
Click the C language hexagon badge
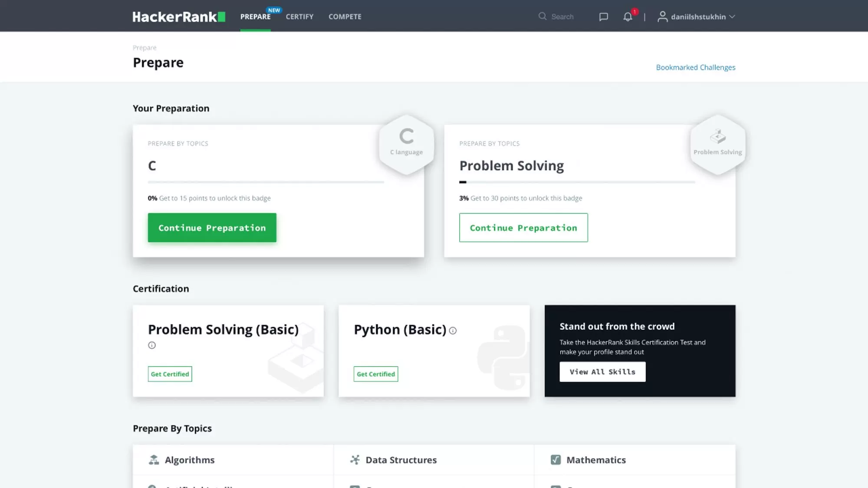[406, 144]
